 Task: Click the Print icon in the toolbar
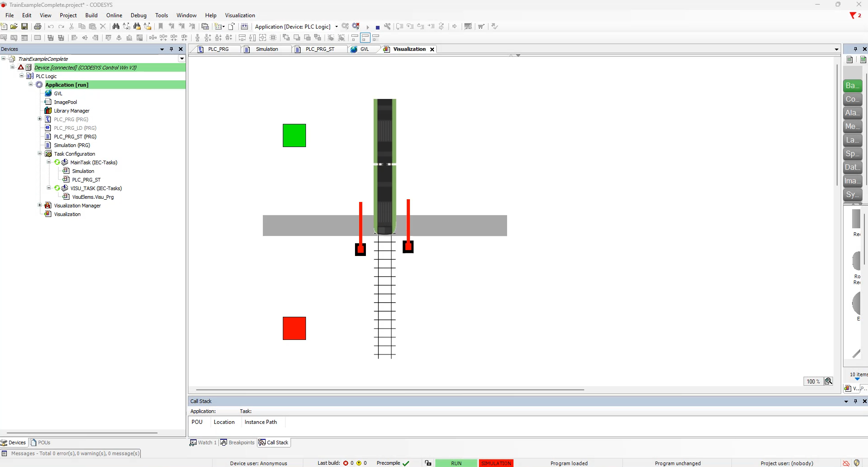(38, 26)
